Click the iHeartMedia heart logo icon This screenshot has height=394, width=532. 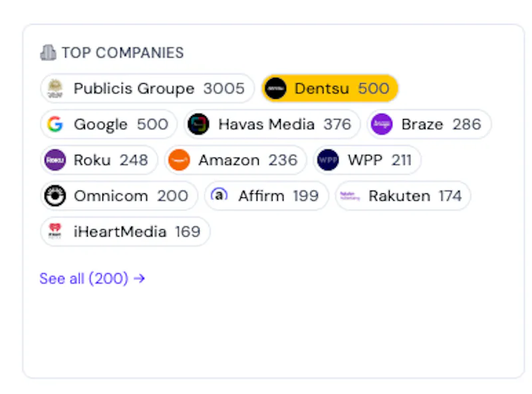click(55, 231)
